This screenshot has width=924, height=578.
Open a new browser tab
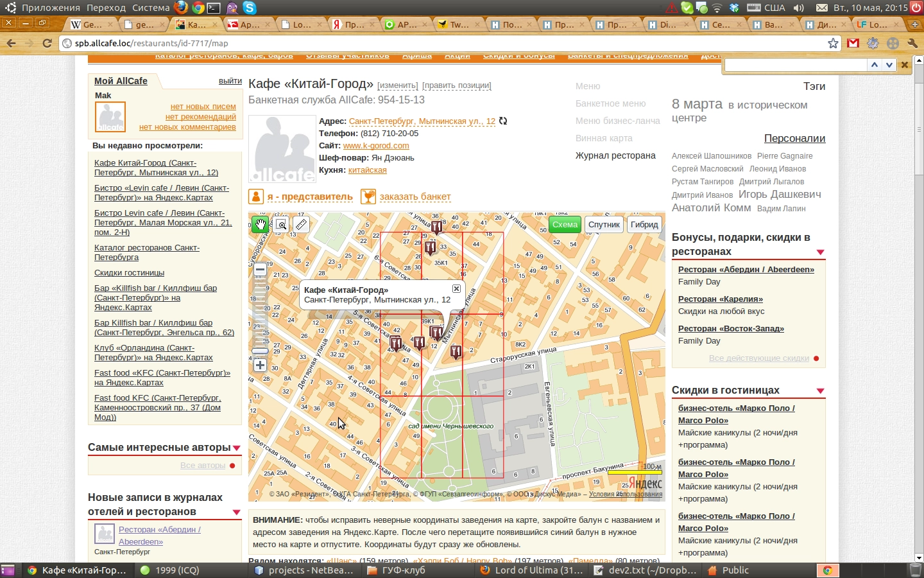click(x=914, y=24)
